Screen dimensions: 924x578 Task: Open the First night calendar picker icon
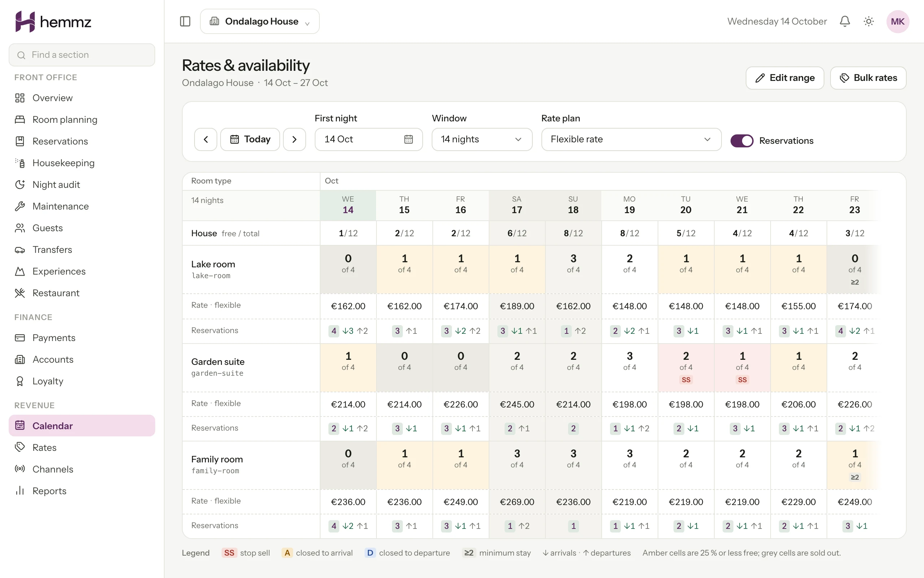(x=408, y=139)
